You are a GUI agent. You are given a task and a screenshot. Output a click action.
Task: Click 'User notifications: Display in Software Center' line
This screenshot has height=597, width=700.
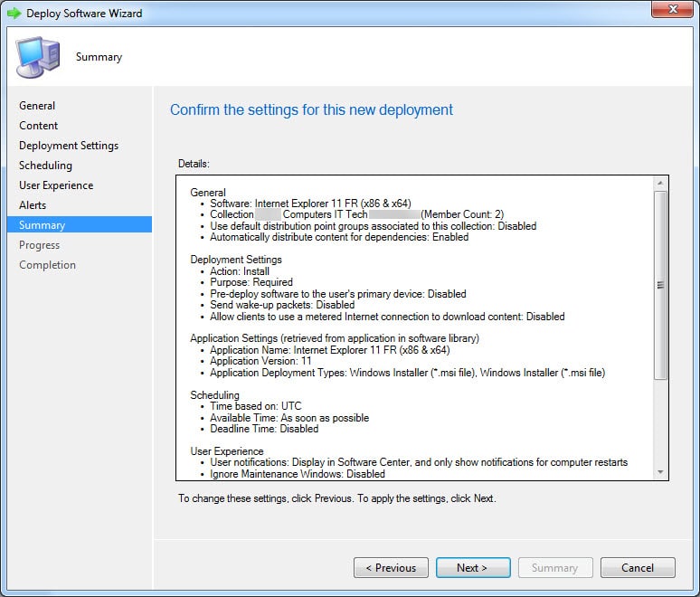pos(420,462)
